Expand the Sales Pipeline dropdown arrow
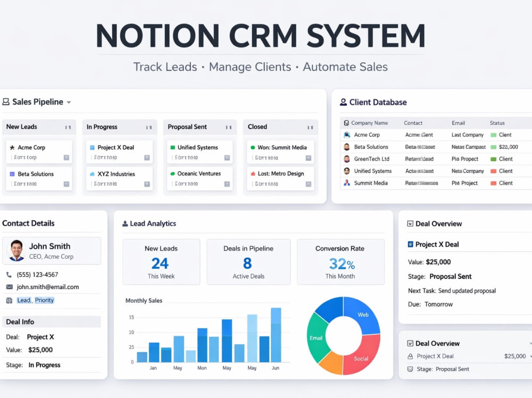Image resolution: width=532 pixels, height=398 pixels. point(69,103)
